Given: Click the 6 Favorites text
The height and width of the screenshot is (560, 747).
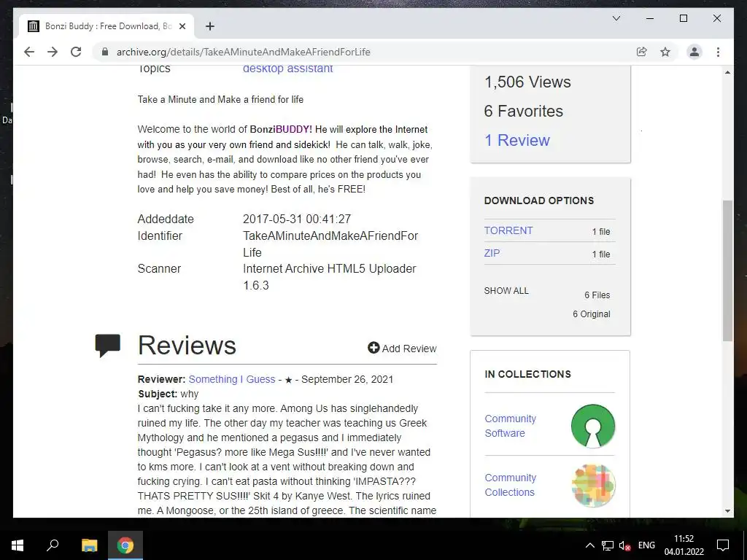Looking at the screenshot, I should (524, 111).
